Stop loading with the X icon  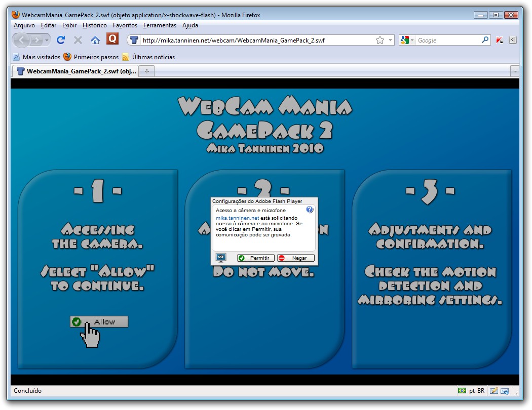[78, 40]
